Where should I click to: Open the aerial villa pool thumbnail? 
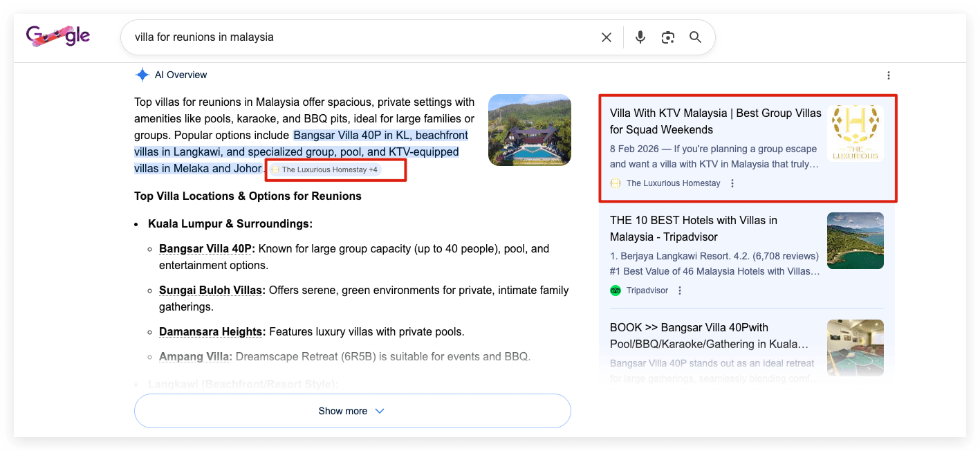[x=530, y=130]
